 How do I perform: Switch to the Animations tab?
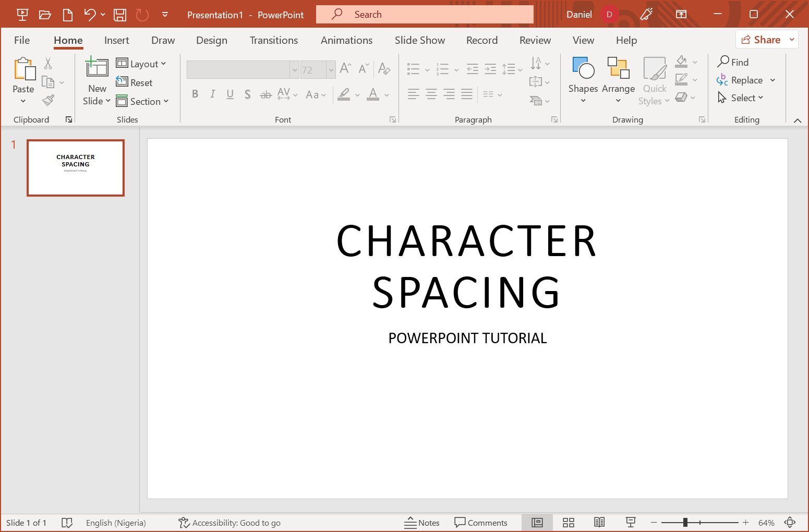click(346, 40)
